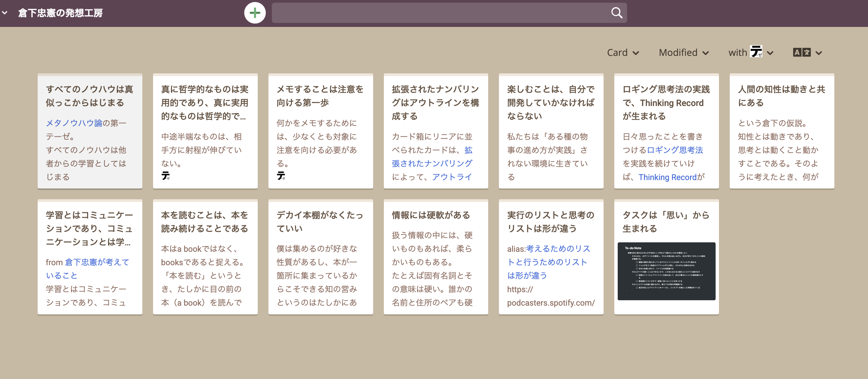Open the language dropdown arrow

pyautogui.click(x=819, y=53)
